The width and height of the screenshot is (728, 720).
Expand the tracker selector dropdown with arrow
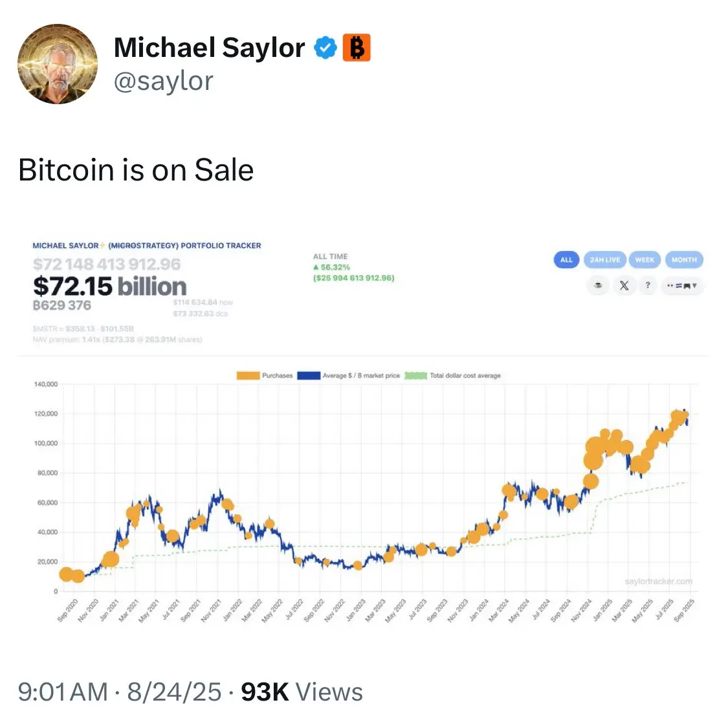[x=683, y=285]
